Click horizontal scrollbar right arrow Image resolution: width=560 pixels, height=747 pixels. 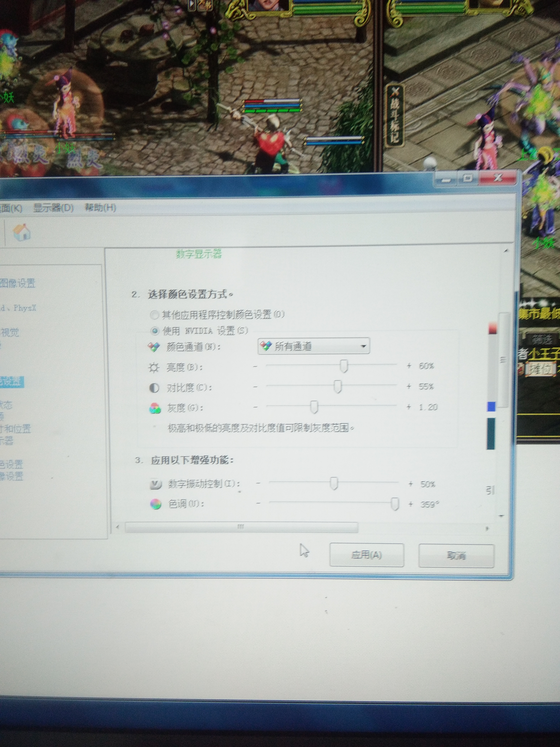[x=487, y=528]
